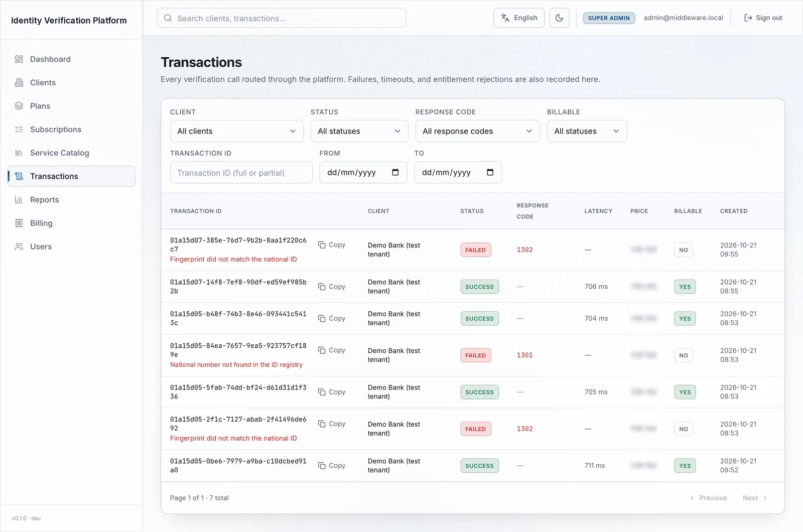Copy transaction ID ending 093441c5413c
Screen dimensions: 803x532
pyautogui.click(x=332, y=318)
